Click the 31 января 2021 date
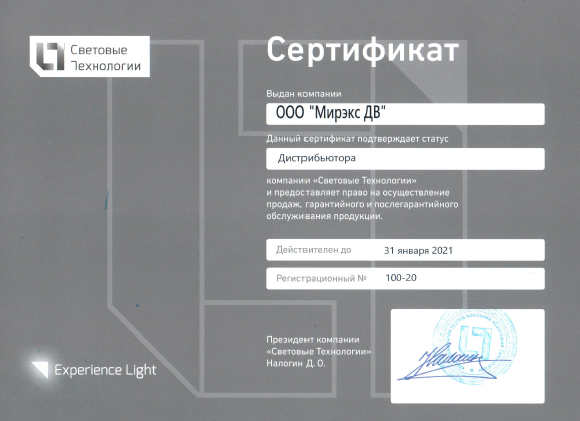The height and width of the screenshot is (421, 580). pyautogui.click(x=418, y=251)
